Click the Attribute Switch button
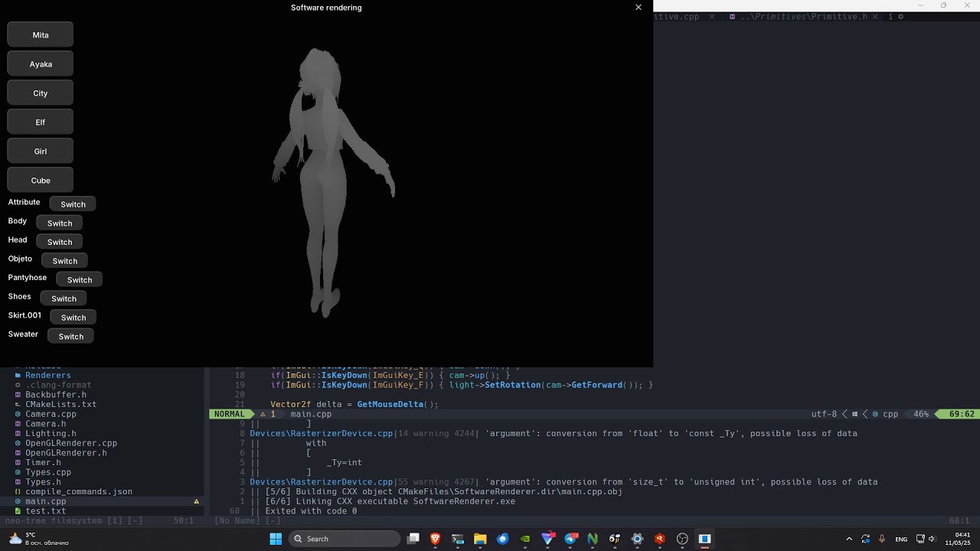The image size is (980, 551). coord(73,204)
